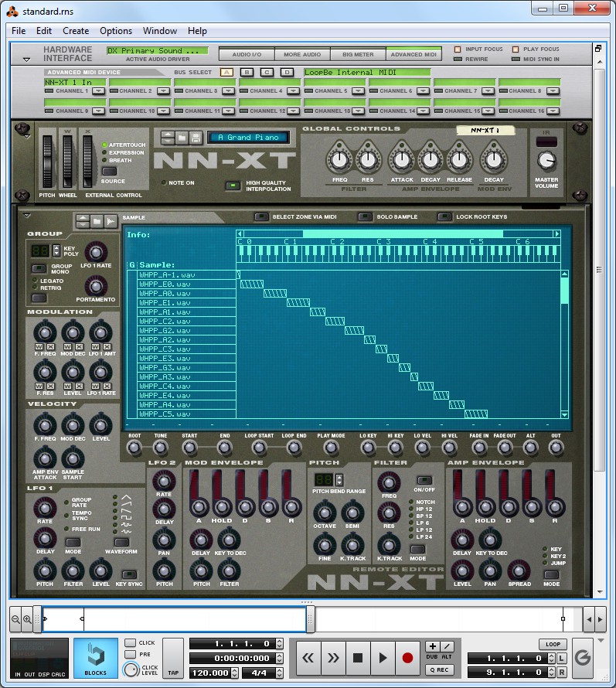
Task: Select MIDI bus B
Action: (x=247, y=73)
